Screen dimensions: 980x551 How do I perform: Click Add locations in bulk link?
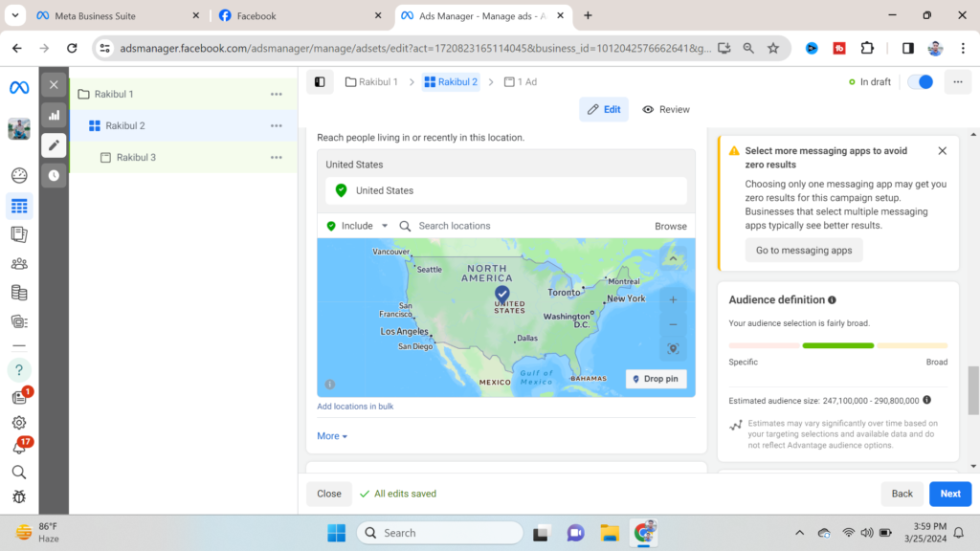click(x=355, y=406)
